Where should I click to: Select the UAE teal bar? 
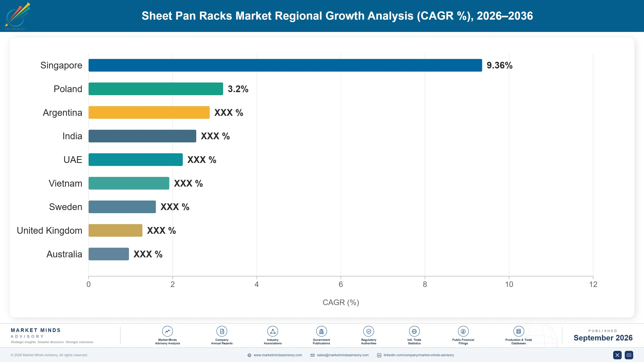click(x=136, y=159)
